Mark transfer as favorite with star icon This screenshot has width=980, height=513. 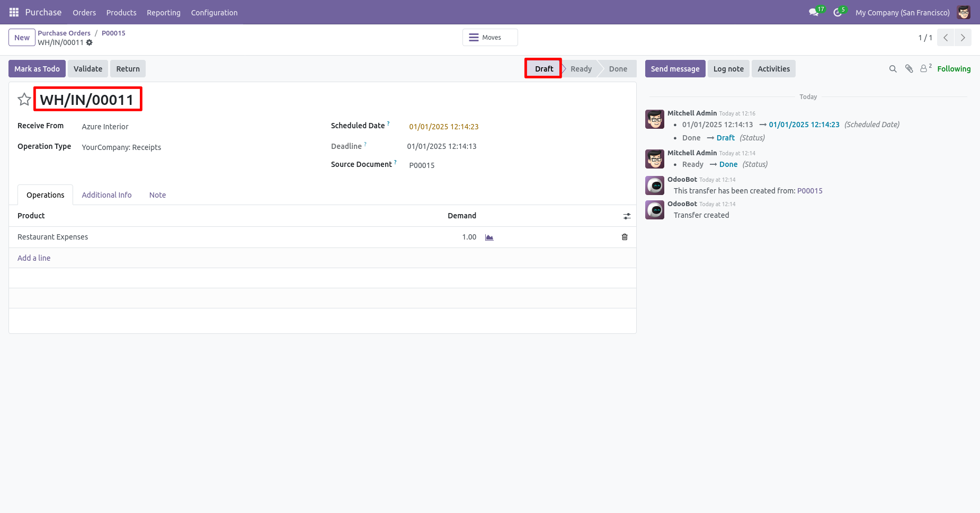pyautogui.click(x=24, y=100)
